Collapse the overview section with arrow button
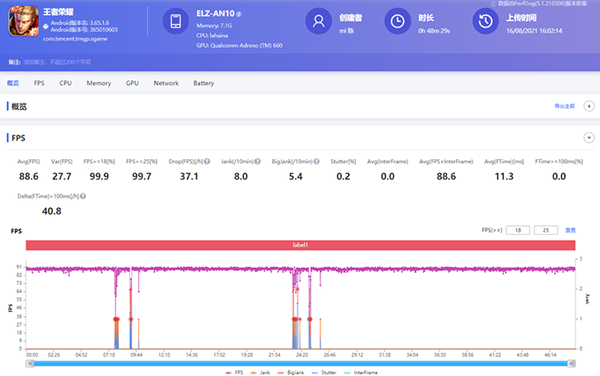Image resolution: width=600 pixels, height=376 pixels. (589, 106)
